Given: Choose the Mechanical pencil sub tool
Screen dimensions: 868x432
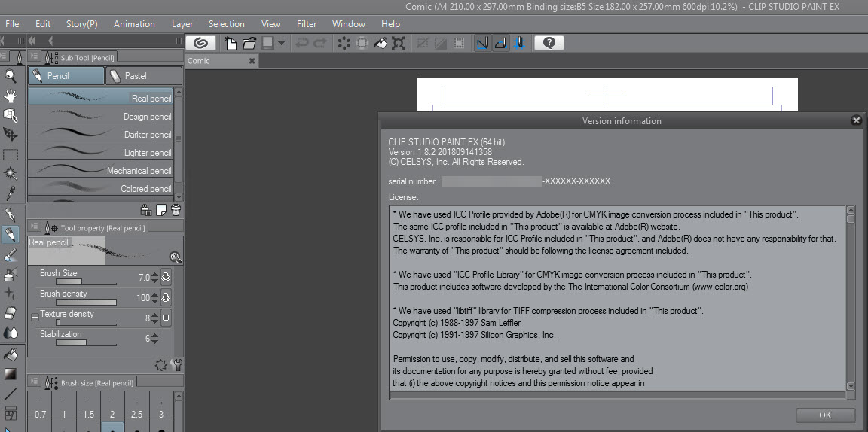Looking at the screenshot, I should (x=101, y=170).
